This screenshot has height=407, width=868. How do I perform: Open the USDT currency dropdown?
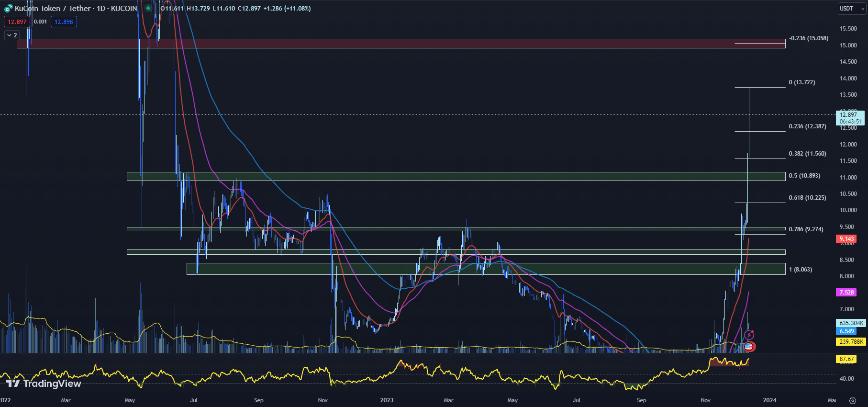852,9
